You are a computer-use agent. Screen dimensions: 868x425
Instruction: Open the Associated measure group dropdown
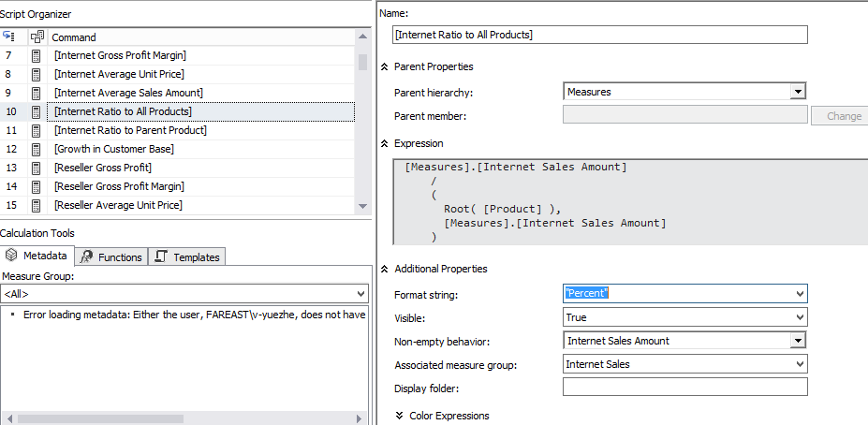tap(800, 364)
